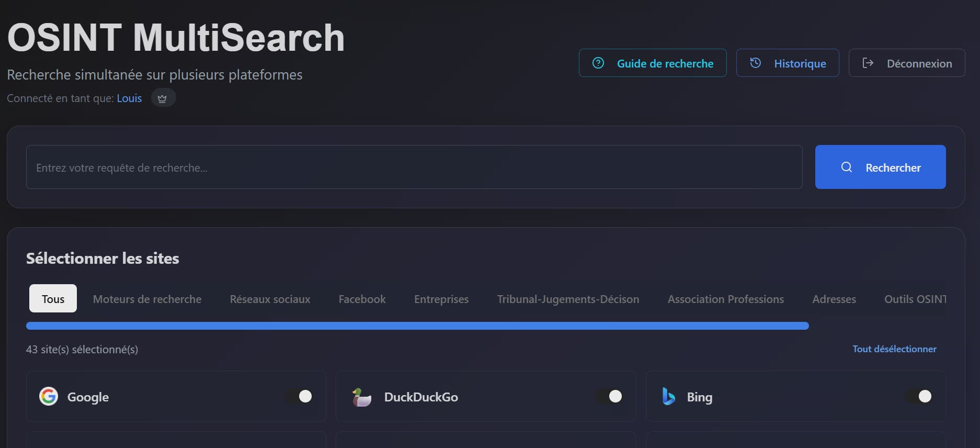Click the Google logo icon
Viewport: 980px width, 448px height.
[x=49, y=397]
